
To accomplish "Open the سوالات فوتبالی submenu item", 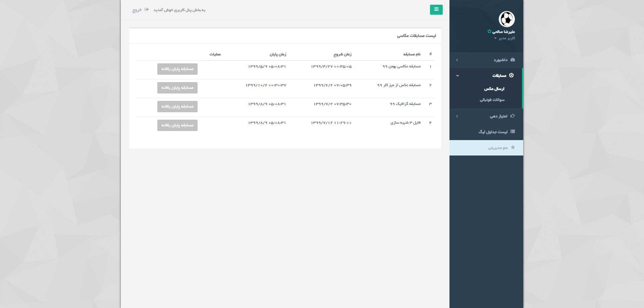I will pos(492,100).
